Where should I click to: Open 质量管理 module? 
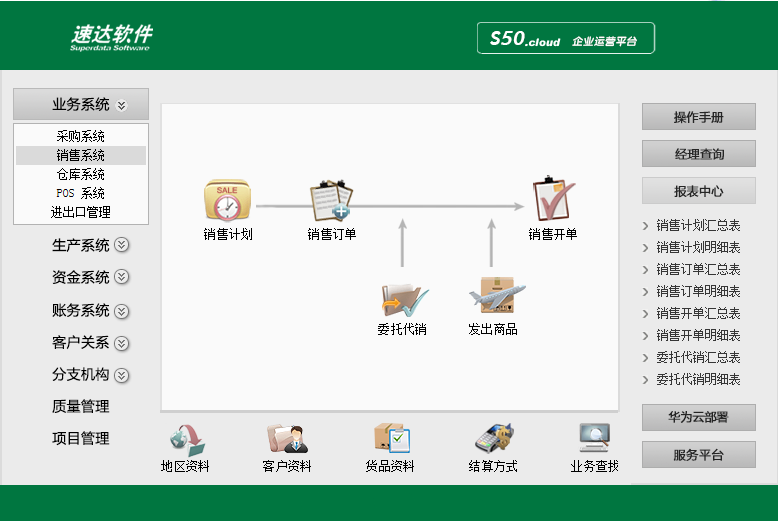pos(80,407)
